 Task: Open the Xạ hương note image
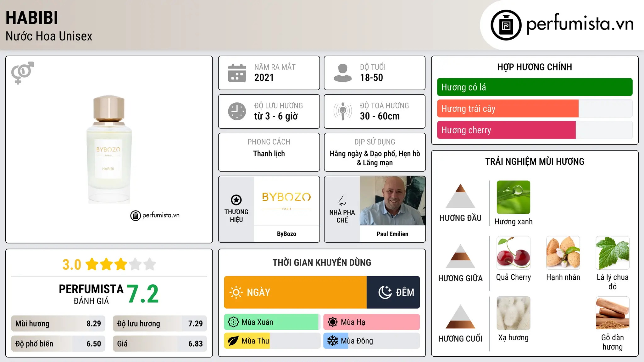click(513, 313)
